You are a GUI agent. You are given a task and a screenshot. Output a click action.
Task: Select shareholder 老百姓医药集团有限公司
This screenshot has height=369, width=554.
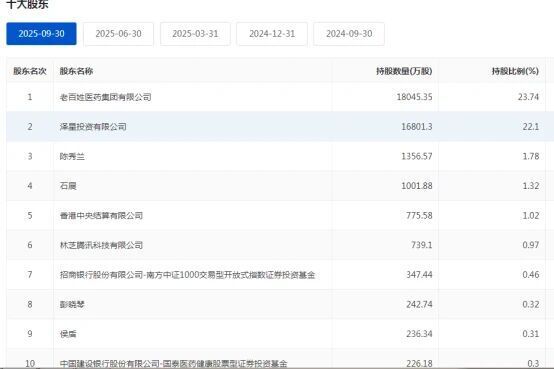[x=106, y=97]
